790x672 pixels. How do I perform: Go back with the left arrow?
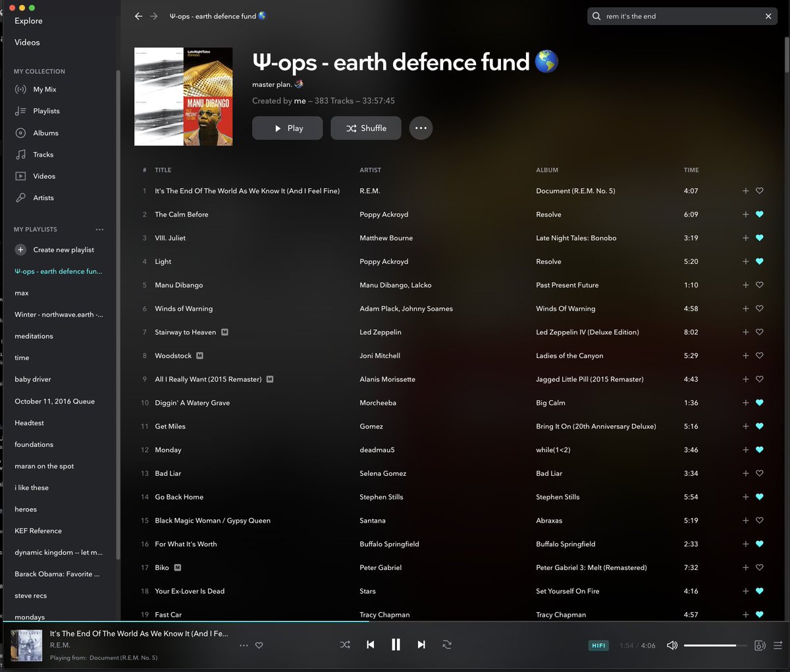tap(138, 16)
